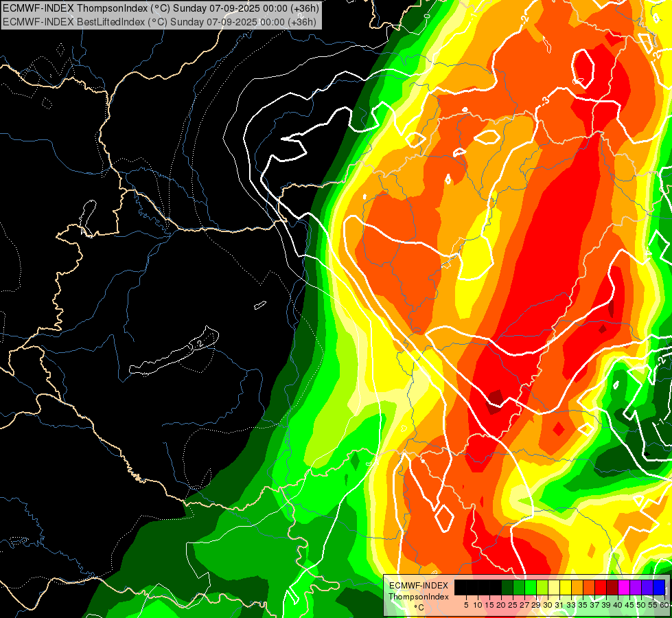Click the legend tick label 31

pos(559,605)
